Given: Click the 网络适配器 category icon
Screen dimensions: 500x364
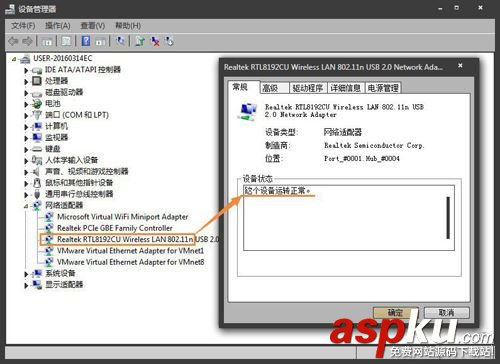Looking at the screenshot, I should 37,205.
